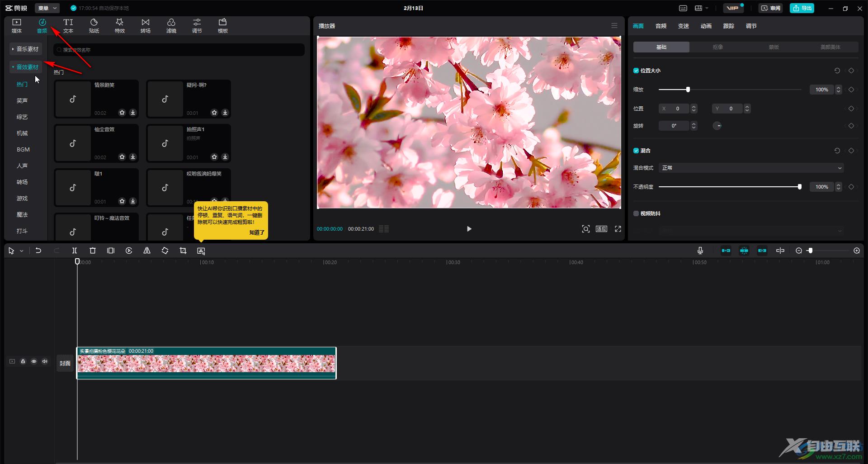Favorite the 疑问-啊? sound effect
Screen dimensions: 868x464
click(x=214, y=113)
